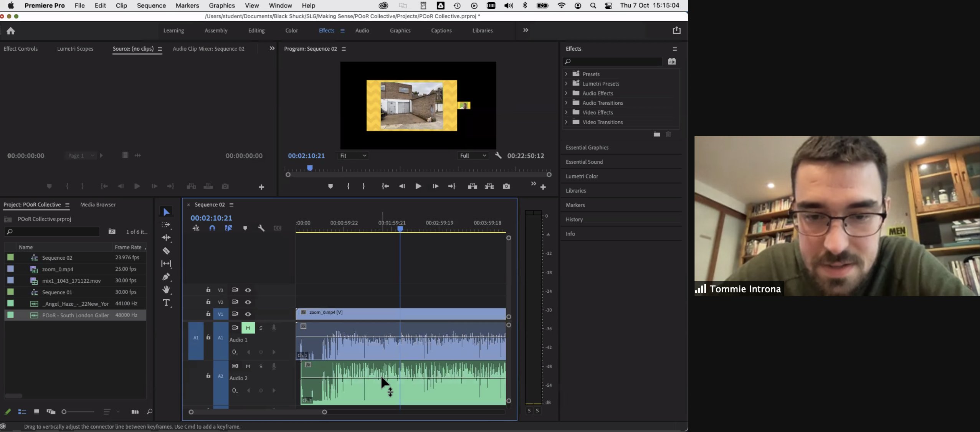The height and width of the screenshot is (432, 980).
Task: Toggle V2 track output eye
Action: (x=248, y=302)
